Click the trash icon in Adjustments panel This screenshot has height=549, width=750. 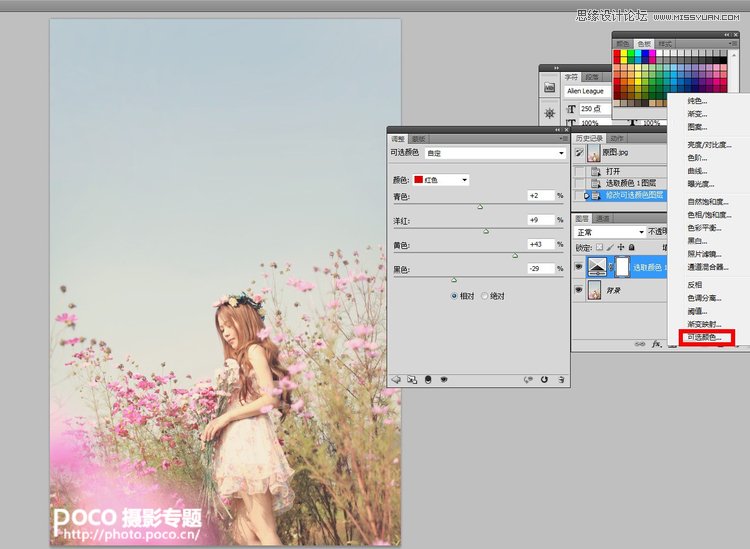[x=562, y=379]
